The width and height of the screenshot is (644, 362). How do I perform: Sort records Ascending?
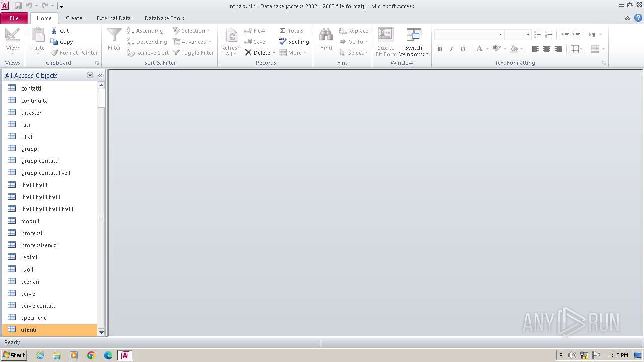pos(145,31)
